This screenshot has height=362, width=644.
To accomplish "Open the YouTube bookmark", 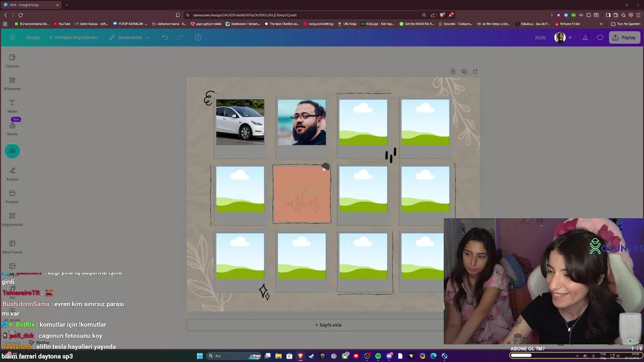I will [x=62, y=24].
